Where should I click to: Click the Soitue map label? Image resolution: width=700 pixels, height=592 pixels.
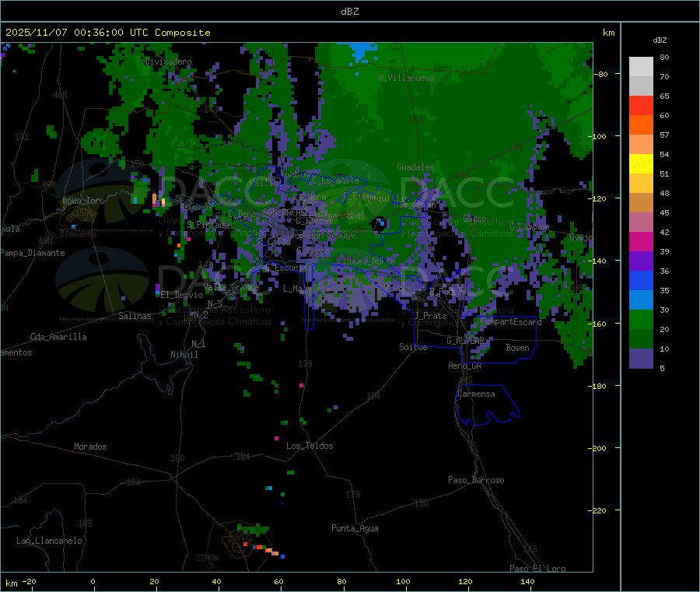point(413,347)
